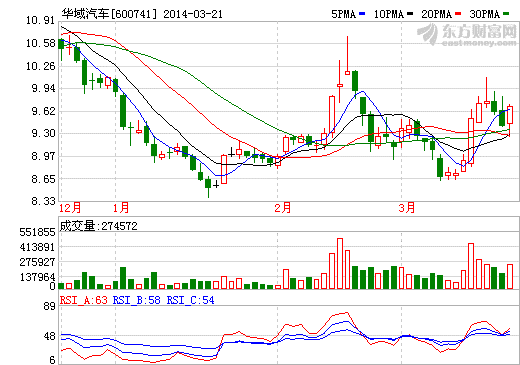Click the 8.65 price axis value
Screen dimensions: 520x365
(43, 179)
